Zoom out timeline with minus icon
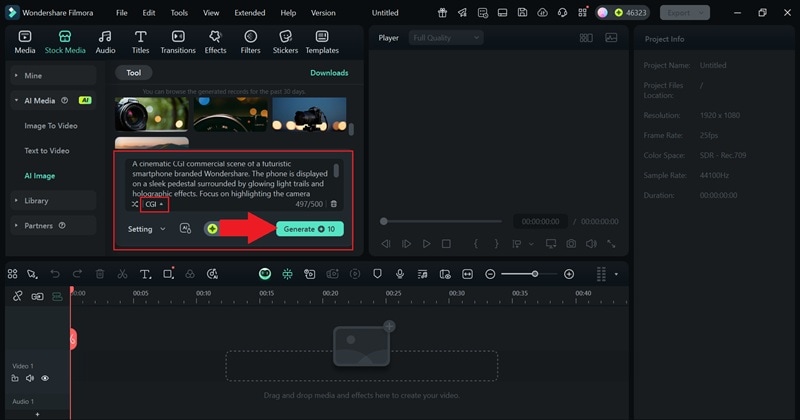Image resolution: width=800 pixels, height=420 pixels. click(490, 274)
